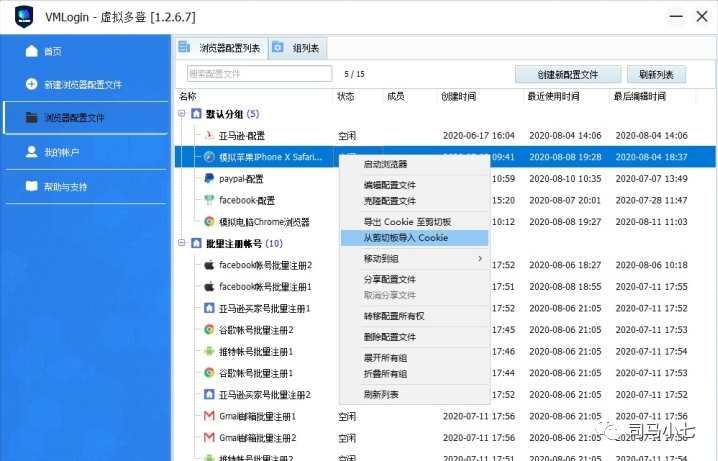Select 启动浏览器 from the context menu

point(385,164)
